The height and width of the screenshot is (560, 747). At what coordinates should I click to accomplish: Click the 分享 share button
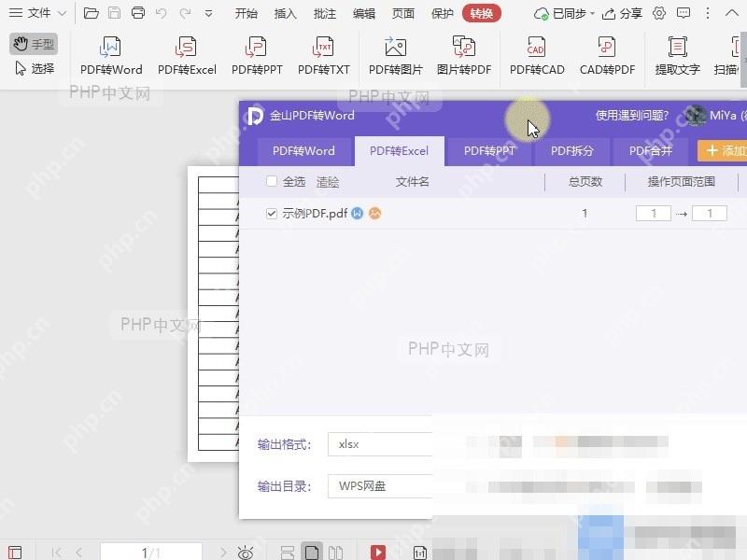(x=622, y=13)
